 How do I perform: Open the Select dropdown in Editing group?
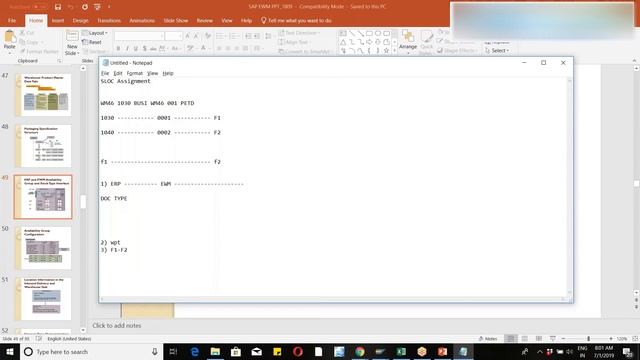(497, 51)
